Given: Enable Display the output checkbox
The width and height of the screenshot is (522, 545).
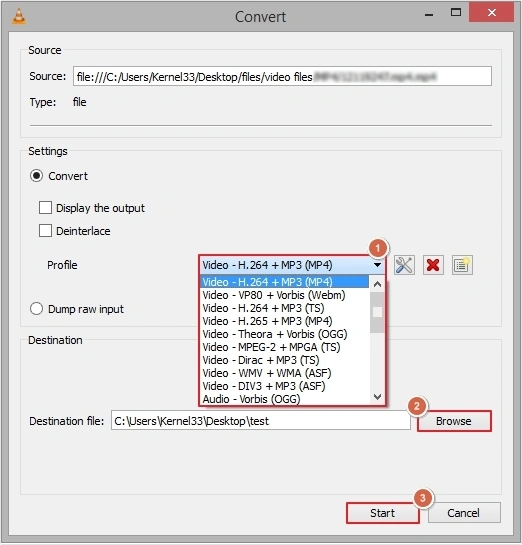Looking at the screenshot, I should [46, 208].
